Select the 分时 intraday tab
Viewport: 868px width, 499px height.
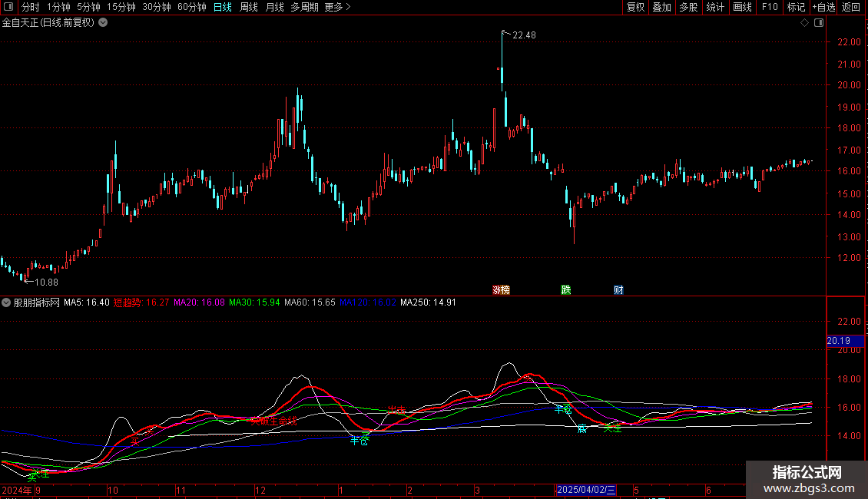(x=31, y=7)
